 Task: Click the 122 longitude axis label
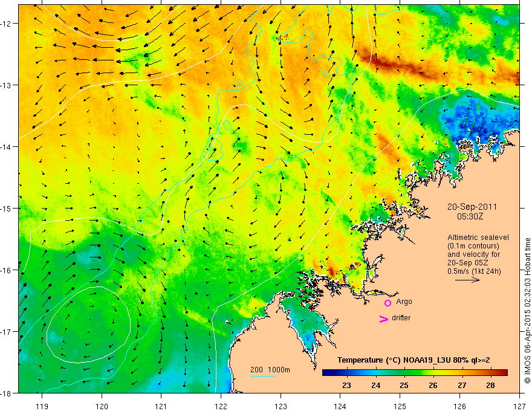pos(221,406)
